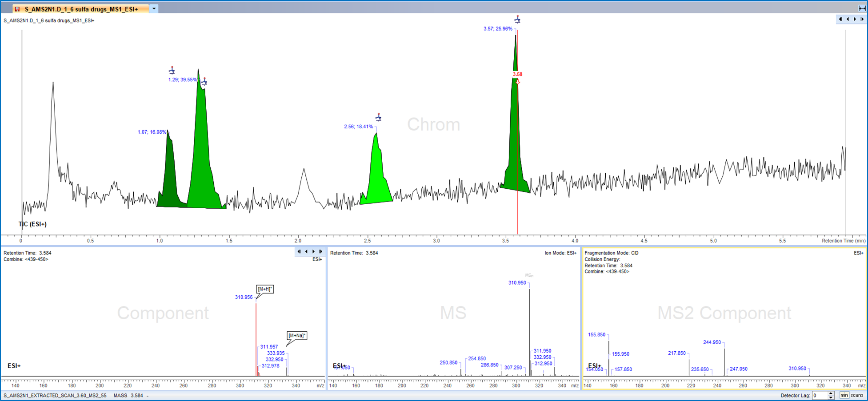Click the 333.935 mass label
The image size is (868, 401).
pos(276,353)
